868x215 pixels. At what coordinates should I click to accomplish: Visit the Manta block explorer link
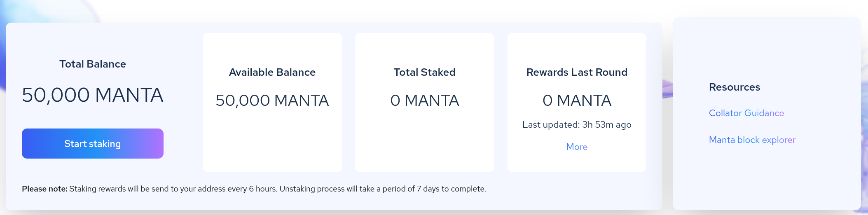tap(752, 140)
